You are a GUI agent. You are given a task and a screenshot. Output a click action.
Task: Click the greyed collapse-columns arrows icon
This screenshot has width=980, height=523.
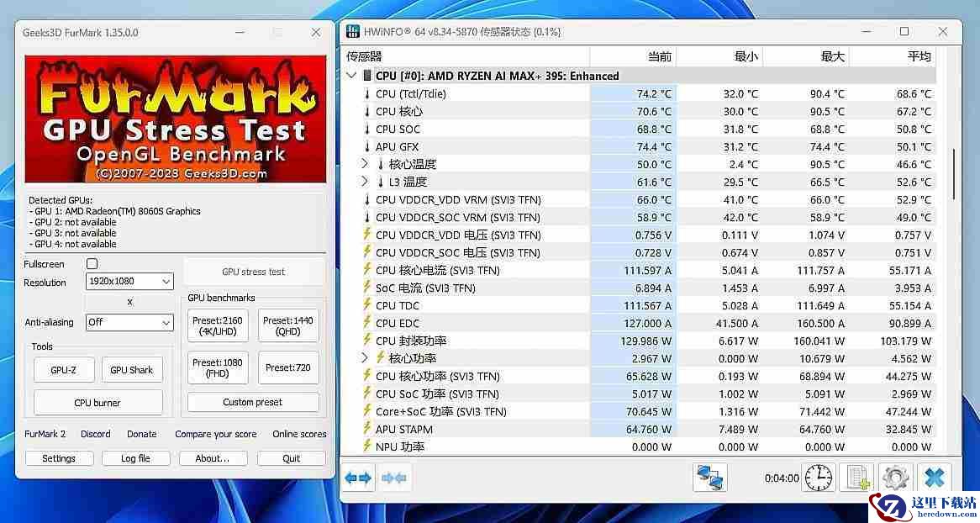point(393,478)
